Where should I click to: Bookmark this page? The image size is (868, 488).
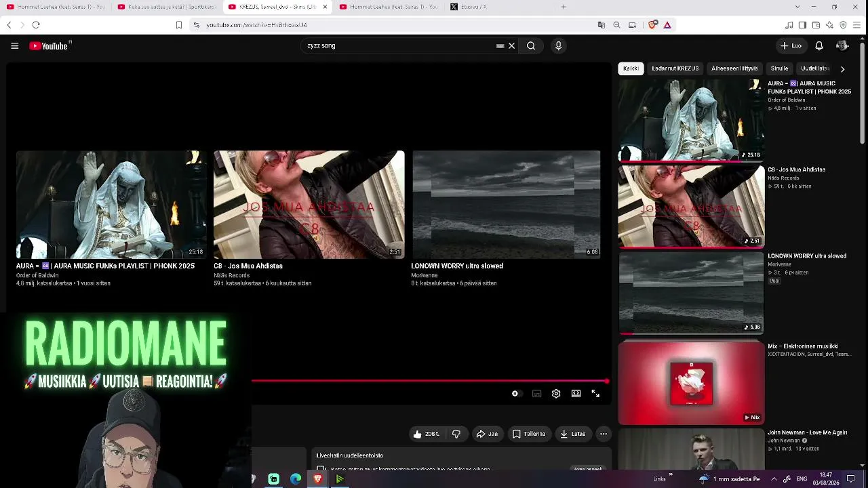[179, 25]
